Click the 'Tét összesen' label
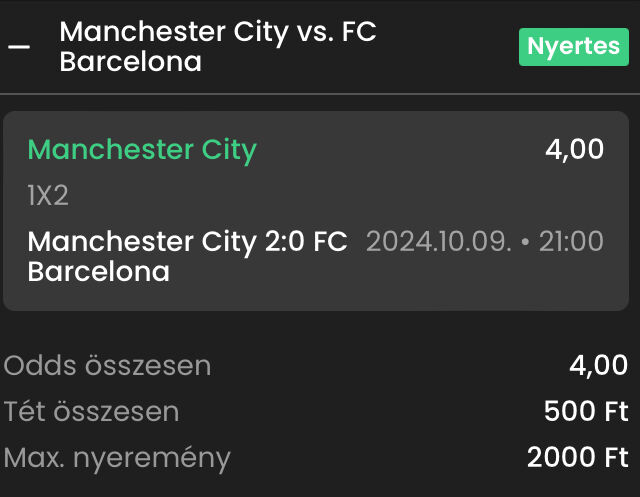This screenshot has width=640, height=497. coord(92,412)
